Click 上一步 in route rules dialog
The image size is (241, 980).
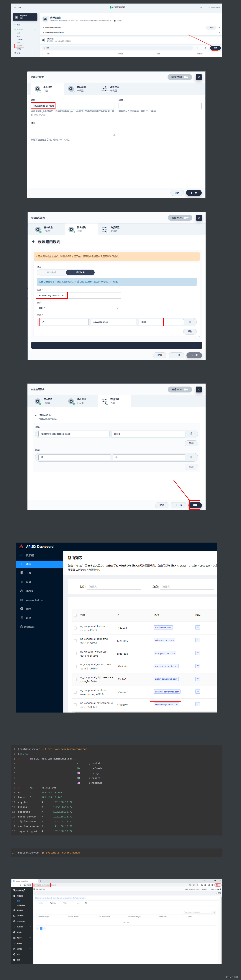coord(176,355)
